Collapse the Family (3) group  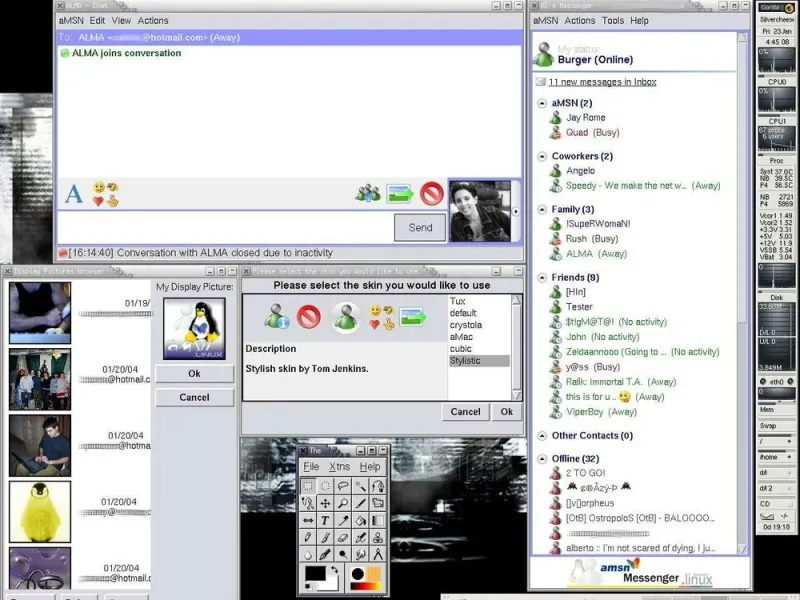542,209
